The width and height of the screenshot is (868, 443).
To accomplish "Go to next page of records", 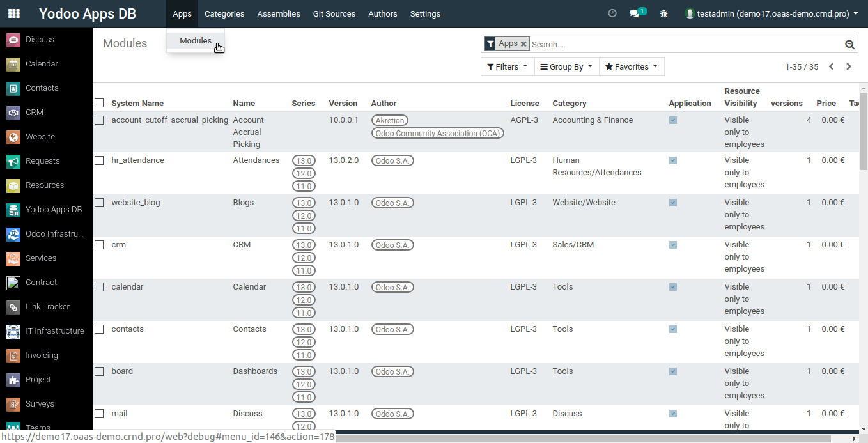I will tap(849, 66).
